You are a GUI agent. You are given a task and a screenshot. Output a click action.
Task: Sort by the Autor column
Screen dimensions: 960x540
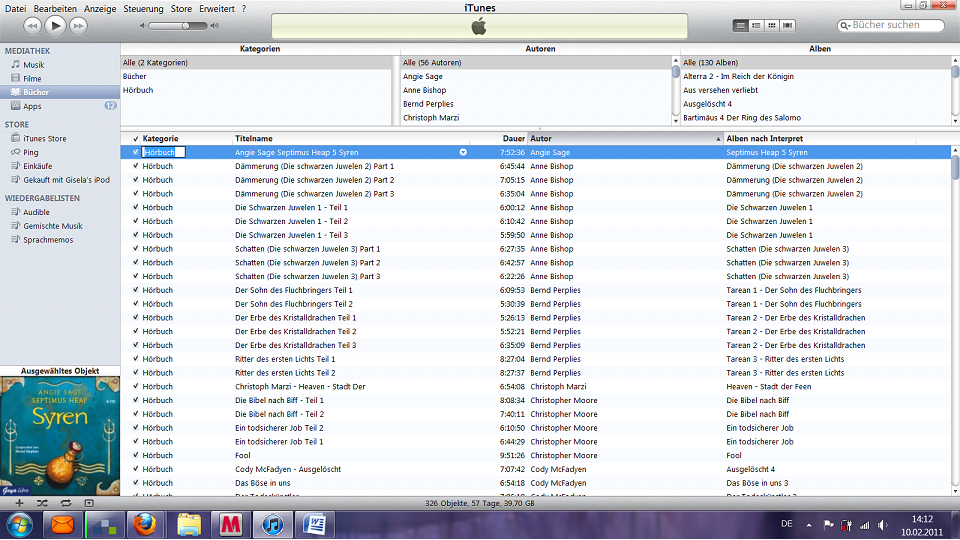[626, 138]
